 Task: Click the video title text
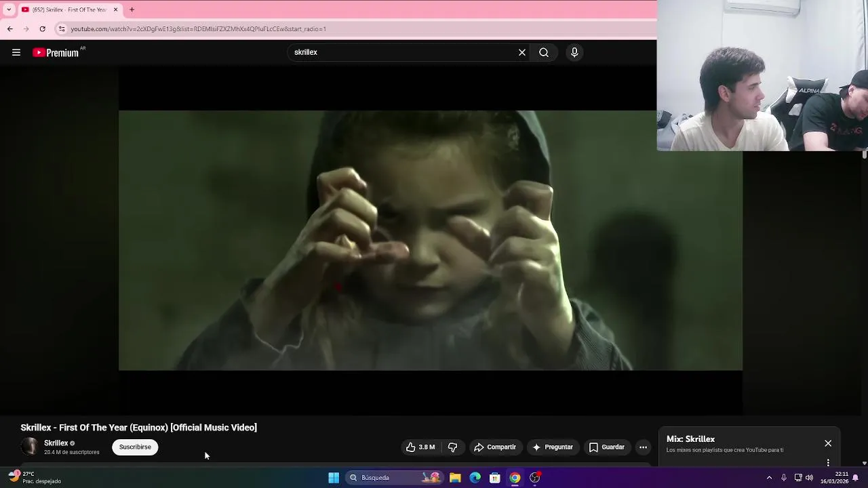coord(138,428)
